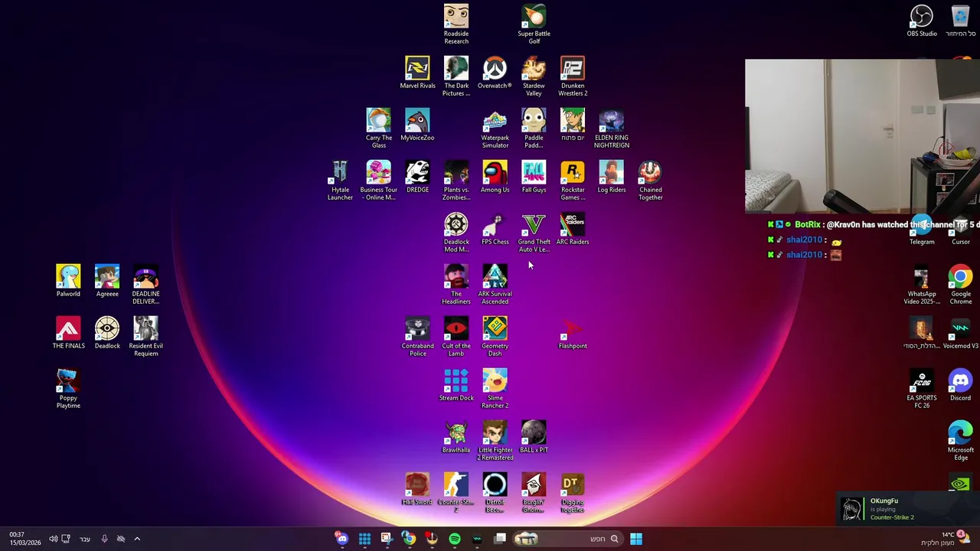
Task: Launch Geometry Dash from desktop
Action: (495, 337)
